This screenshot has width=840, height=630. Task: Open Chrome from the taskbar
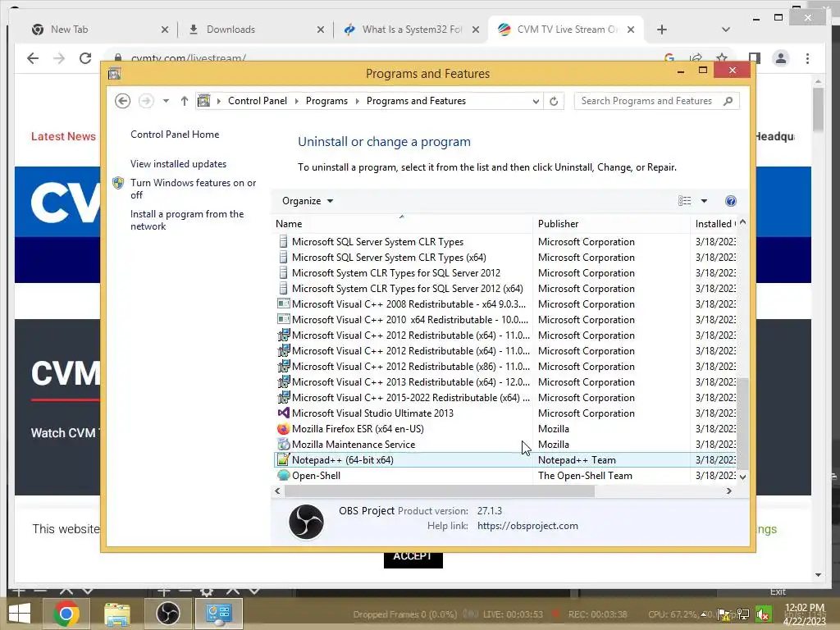pyautogui.click(x=66, y=614)
